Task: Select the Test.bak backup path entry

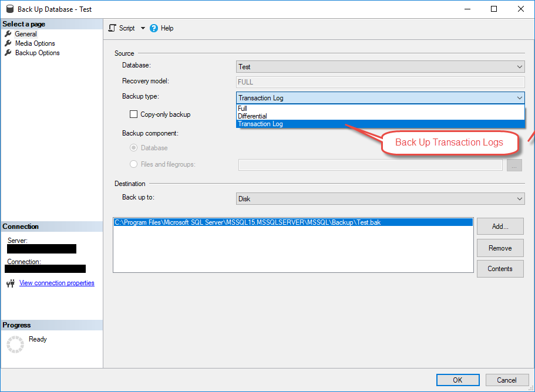Action: pos(247,222)
